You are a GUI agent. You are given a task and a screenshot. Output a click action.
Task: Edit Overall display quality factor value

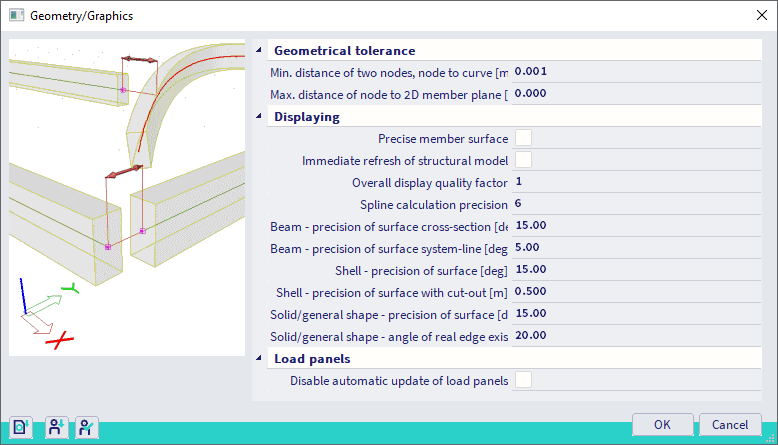pos(636,182)
